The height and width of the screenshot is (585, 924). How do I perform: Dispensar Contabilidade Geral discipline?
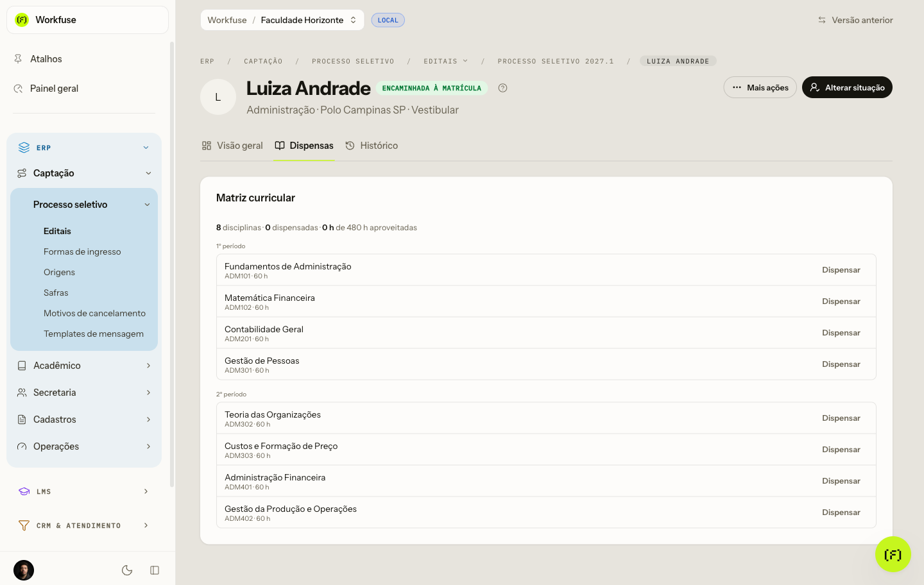(x=841, y=333)
